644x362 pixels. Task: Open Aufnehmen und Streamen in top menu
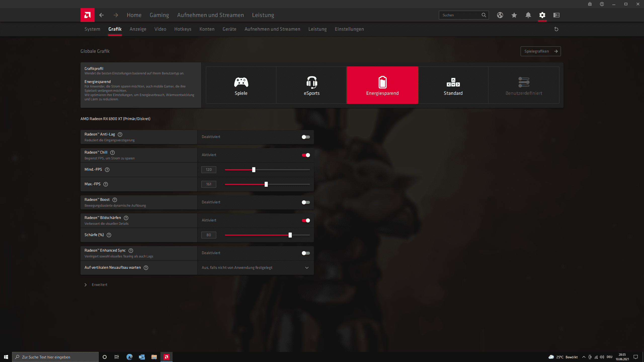tap(211, 15)
